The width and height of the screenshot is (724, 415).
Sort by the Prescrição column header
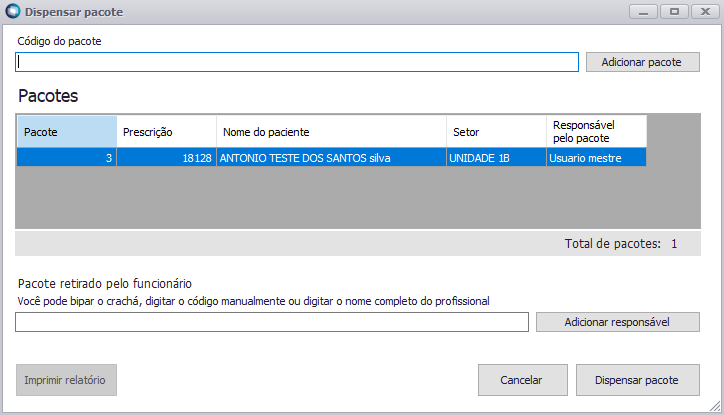pyautogui.click(x=167, y=132)
